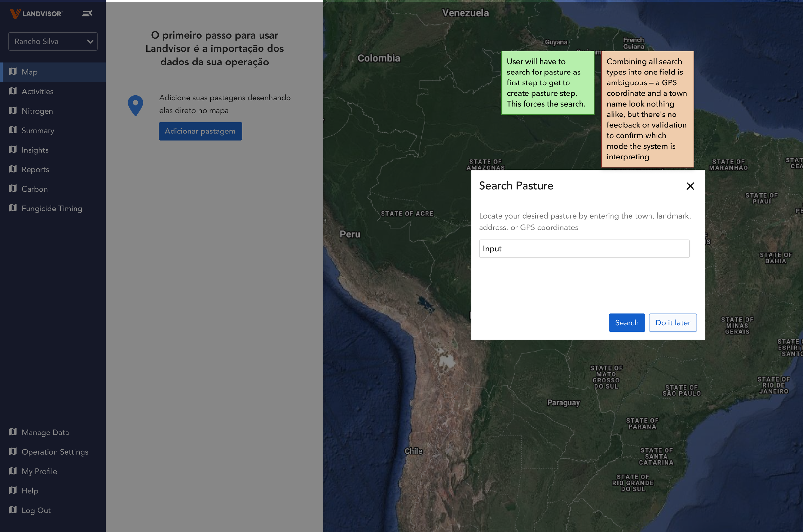
Task: Open the Map menu item
Action: click(30, 72)
